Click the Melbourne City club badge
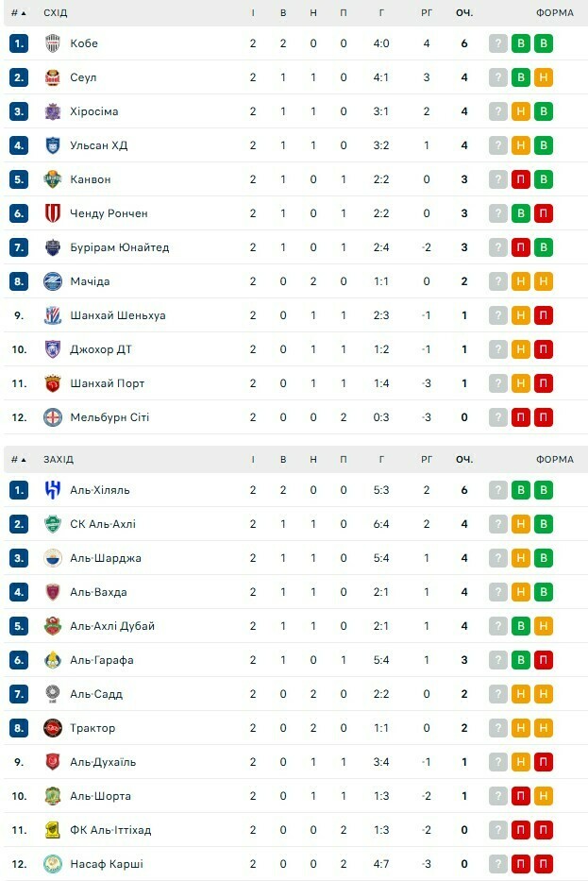 coord(53,417)
